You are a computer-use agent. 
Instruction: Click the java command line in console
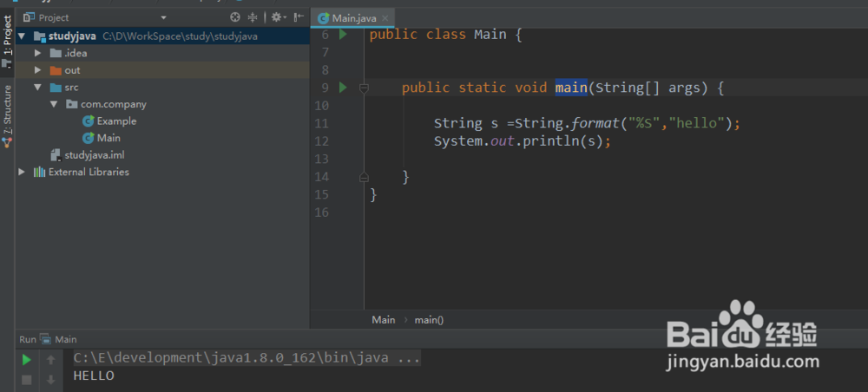tap(247, 358)
